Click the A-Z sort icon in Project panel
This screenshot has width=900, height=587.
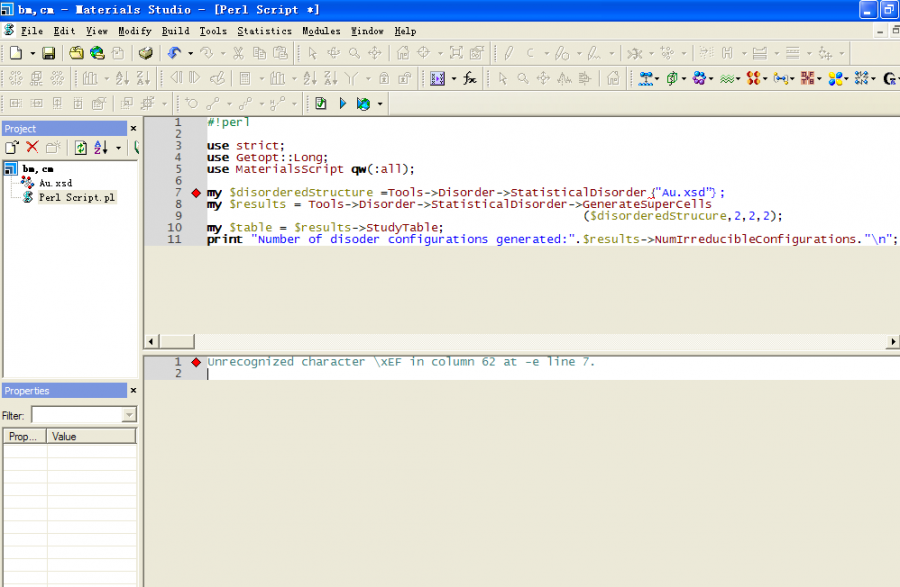pos(100,147)
